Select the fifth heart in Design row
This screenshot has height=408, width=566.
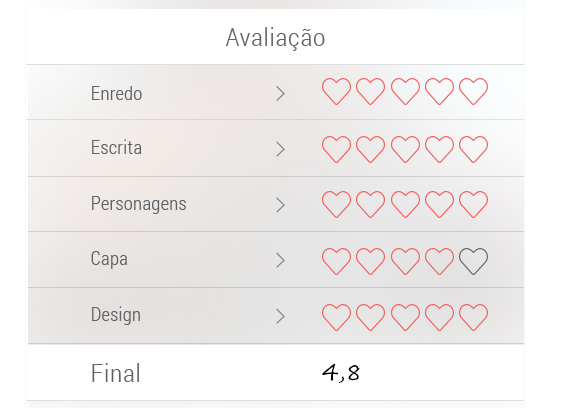474,317
